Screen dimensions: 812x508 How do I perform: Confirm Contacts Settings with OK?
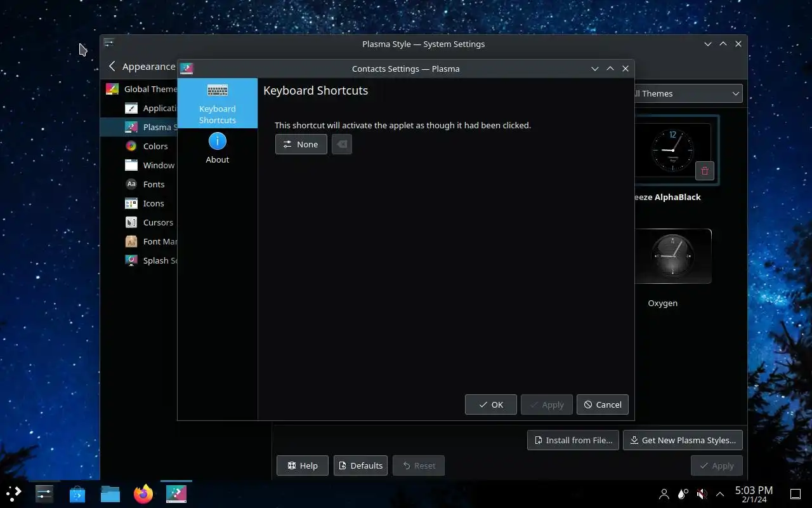(x=491, y=404)
